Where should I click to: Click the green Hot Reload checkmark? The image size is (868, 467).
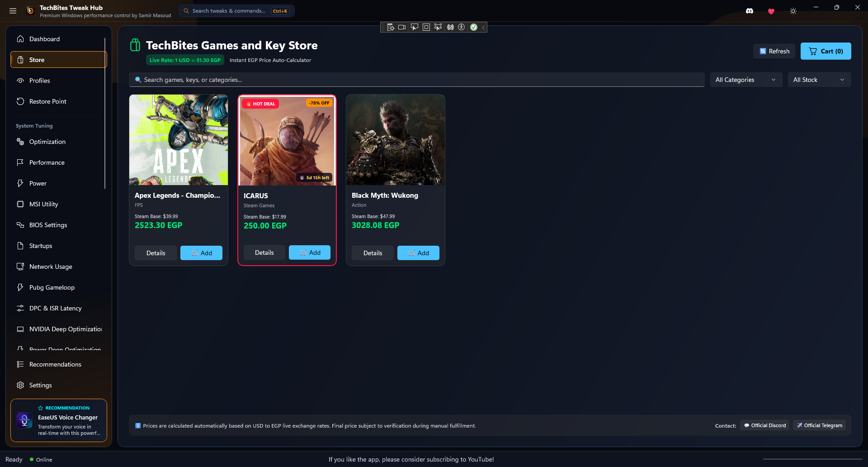click(x=474, y=27)
